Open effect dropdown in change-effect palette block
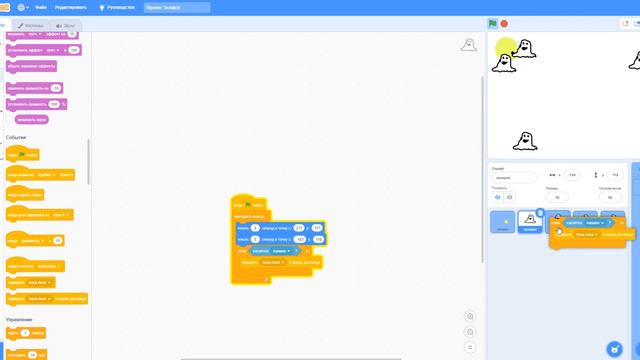Screen dimensions: 640x360 [36, 34]
